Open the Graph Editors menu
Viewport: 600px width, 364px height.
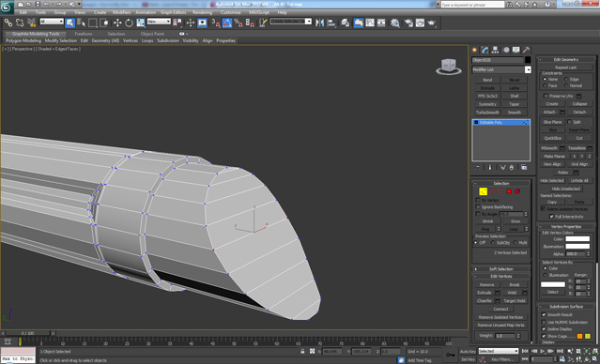click(173, 12)
